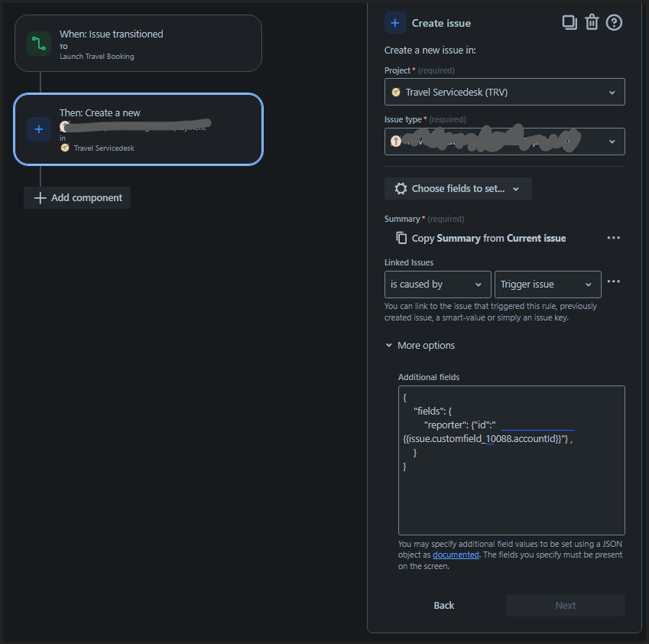Screen dimensions: 649x644
Task: Open the ellipsis menu beside Trigger issue
Action: point(613,281)
